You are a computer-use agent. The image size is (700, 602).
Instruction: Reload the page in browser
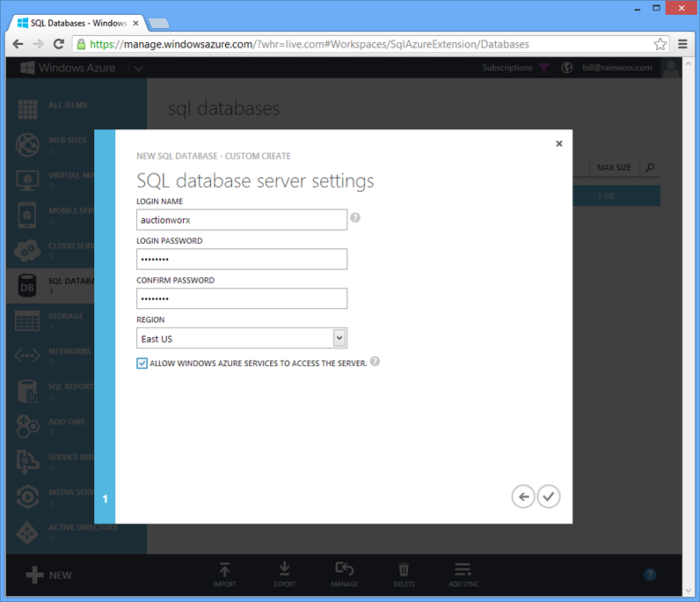point(59,44)
